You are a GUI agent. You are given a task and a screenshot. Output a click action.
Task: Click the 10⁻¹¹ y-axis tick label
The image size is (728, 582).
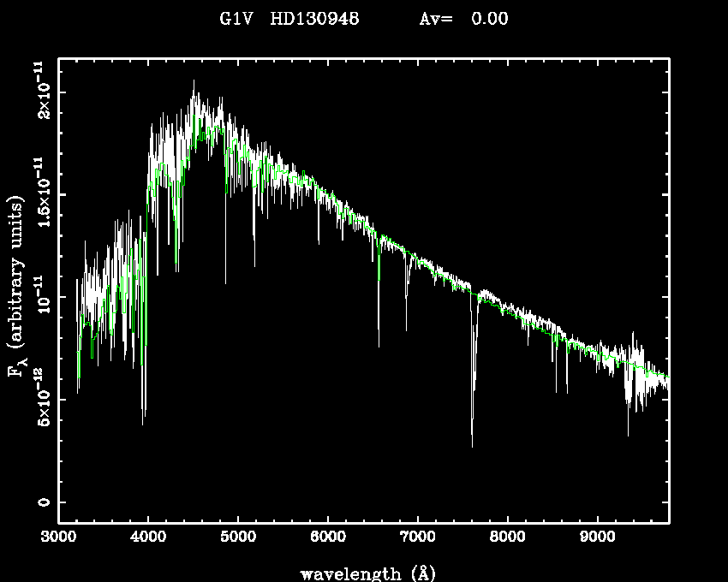click(40, 297)
